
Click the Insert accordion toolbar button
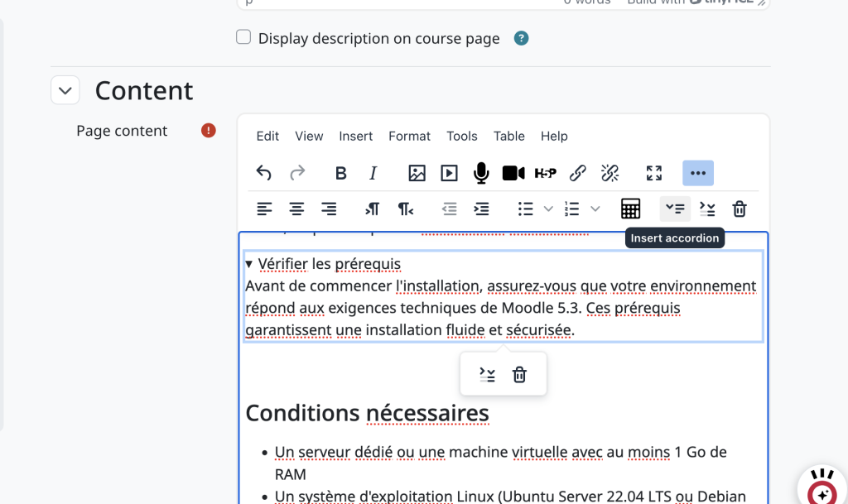pos(675,209)
